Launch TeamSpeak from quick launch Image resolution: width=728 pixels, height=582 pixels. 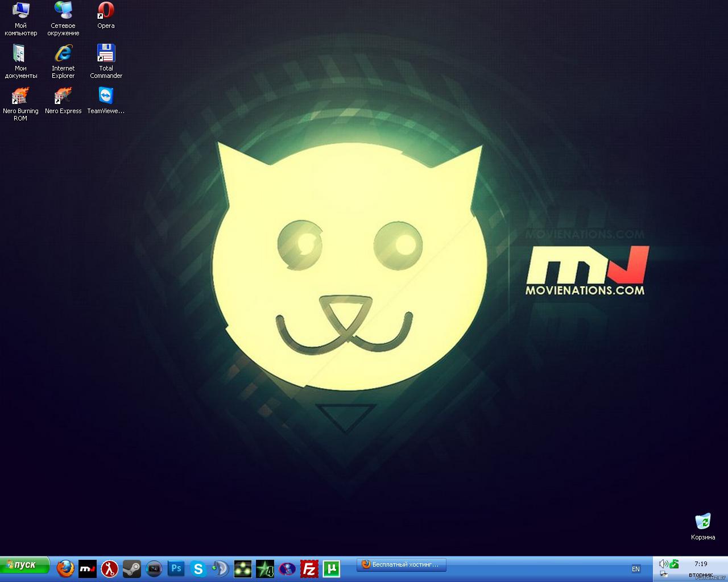pos(221,568)
